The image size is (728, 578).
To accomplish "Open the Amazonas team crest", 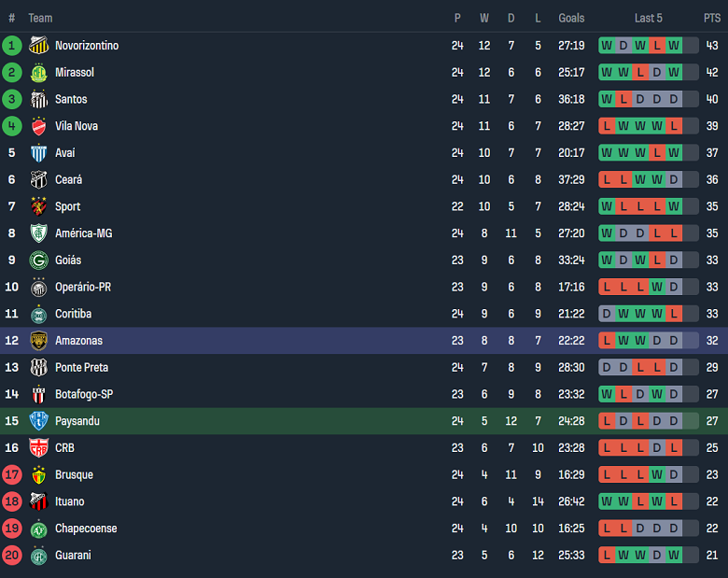I will [x=38, y=341].
